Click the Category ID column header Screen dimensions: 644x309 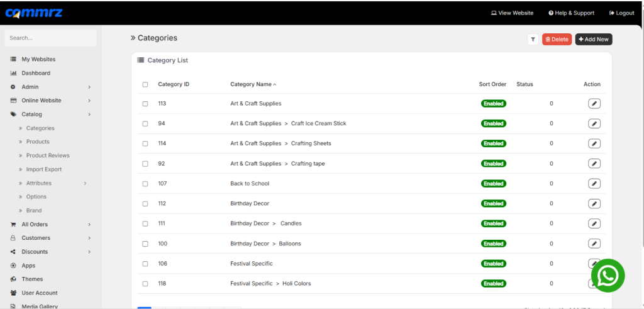click(174, 84)
